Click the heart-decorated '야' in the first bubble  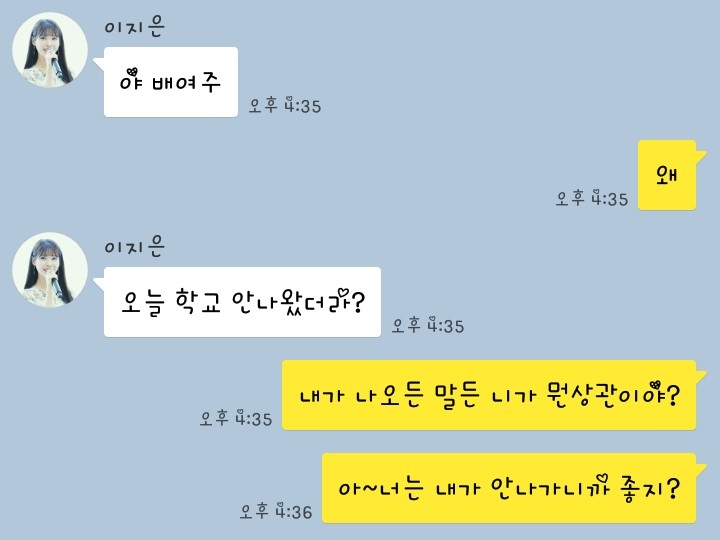(x=131, y=80)
